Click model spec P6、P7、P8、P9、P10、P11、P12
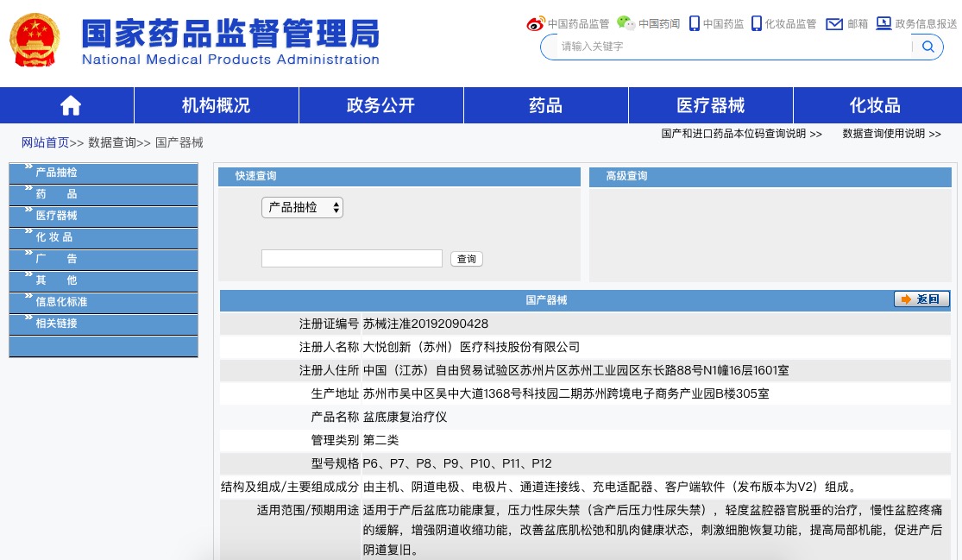 [457, 463]
